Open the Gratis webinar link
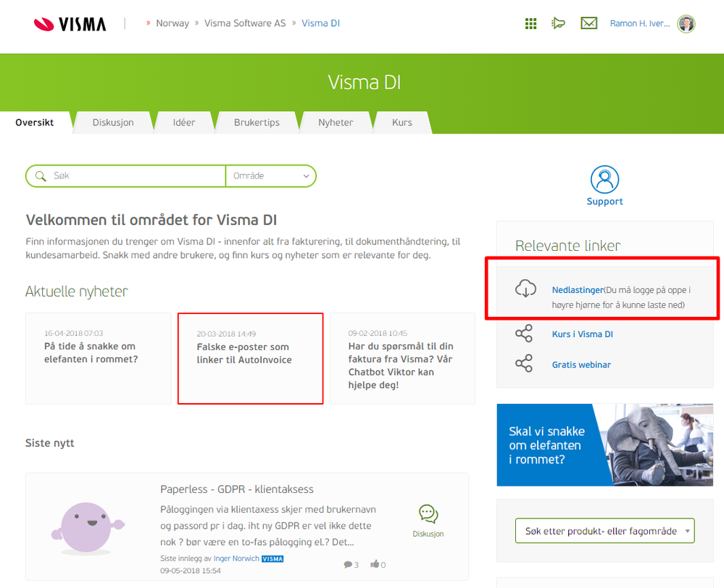 pyautogui.click(x=581, y=365)
